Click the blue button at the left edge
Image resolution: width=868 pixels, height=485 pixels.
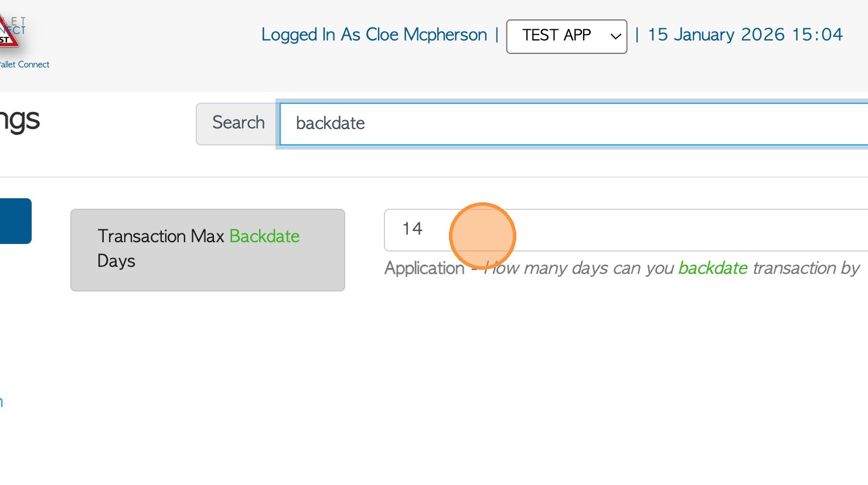click(x=15, y=221)
